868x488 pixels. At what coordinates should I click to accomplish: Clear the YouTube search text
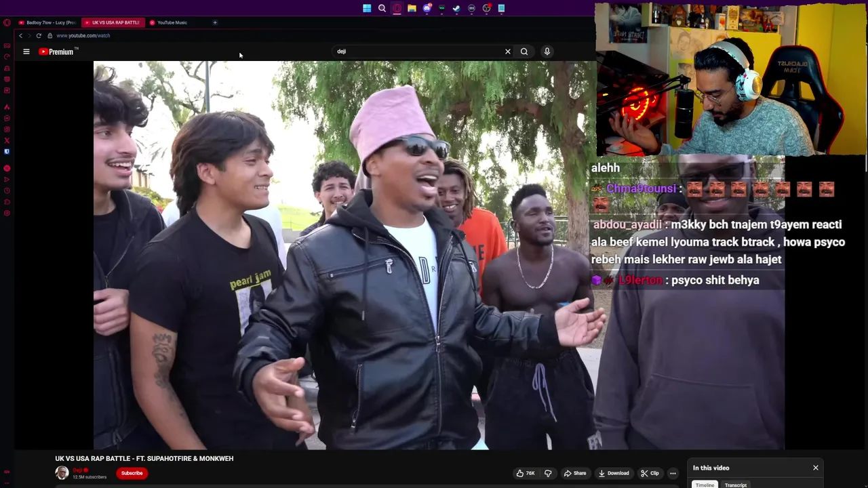click(x=507, y=52)
